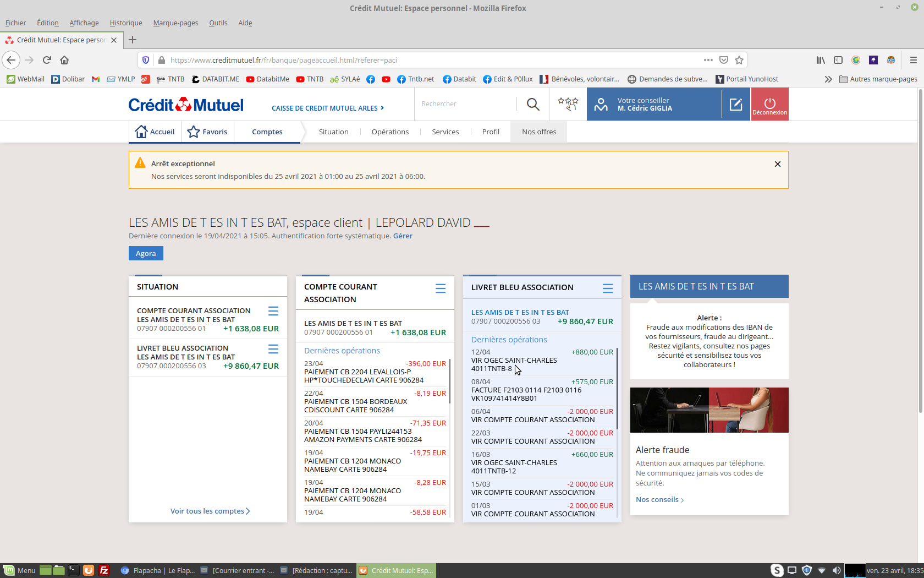Bookmark this page with star icon
924x578 pixels.
coord(739,60)
